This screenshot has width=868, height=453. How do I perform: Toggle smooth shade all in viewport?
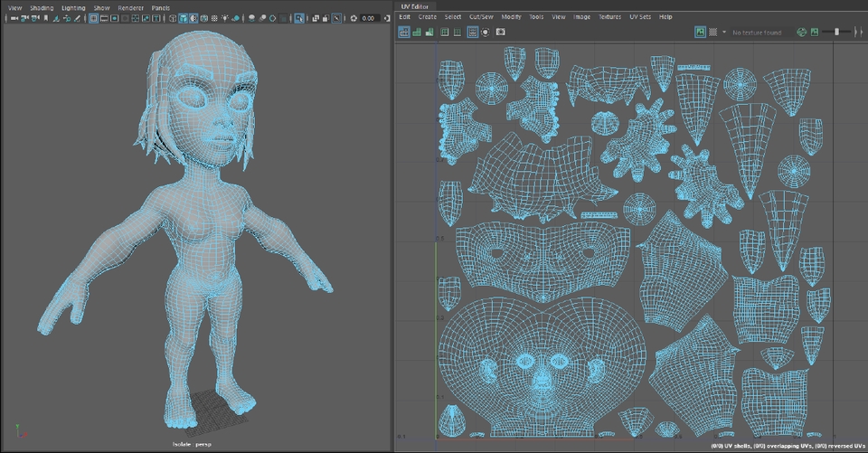click(184, 18)
